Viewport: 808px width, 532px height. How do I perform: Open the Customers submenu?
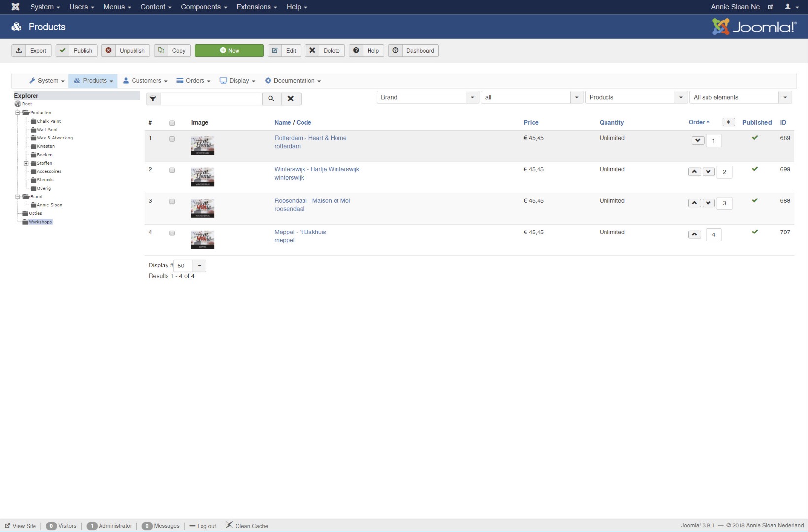point(145,81)
